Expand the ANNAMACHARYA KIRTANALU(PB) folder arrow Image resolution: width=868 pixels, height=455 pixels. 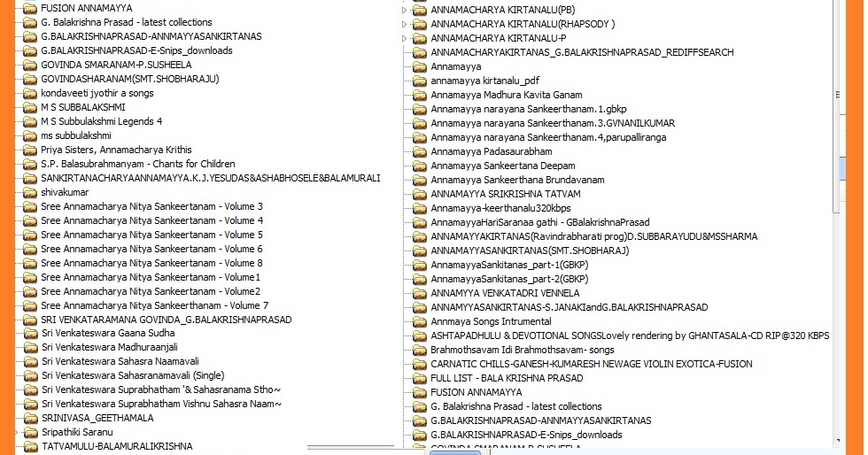[404, 10]
